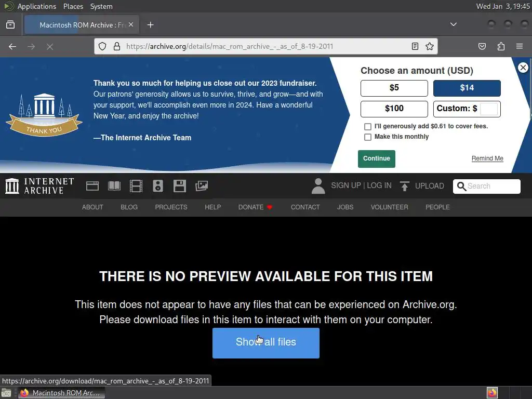
Task: Open the Firefox View recent browsing icon
Action: [x=10, y=25]
